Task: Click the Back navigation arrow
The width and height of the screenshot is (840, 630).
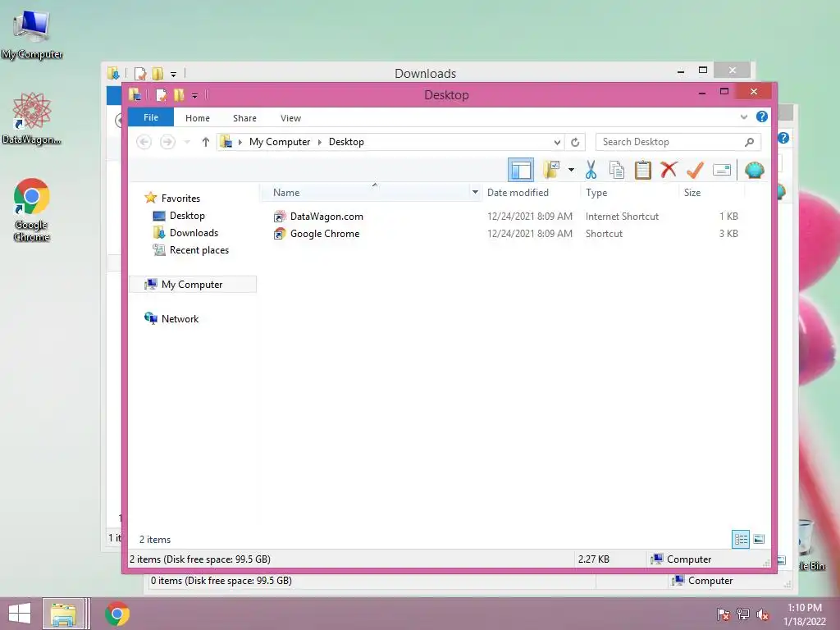Action: [x=144, y=142]
